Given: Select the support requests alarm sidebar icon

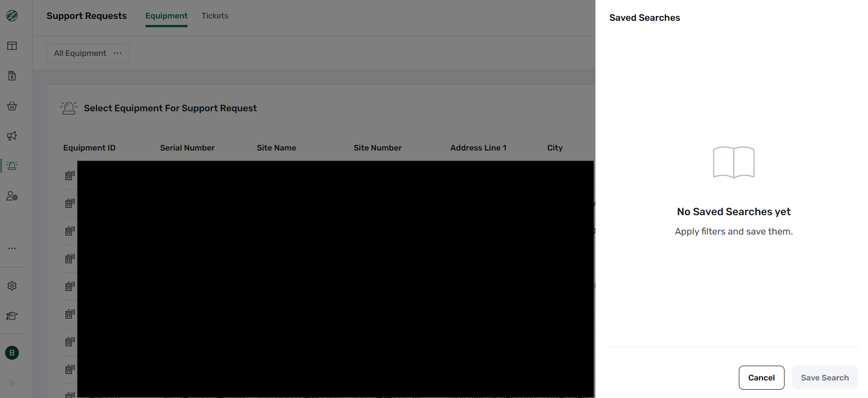Looking at the screenshot, I should coord(12,166).
